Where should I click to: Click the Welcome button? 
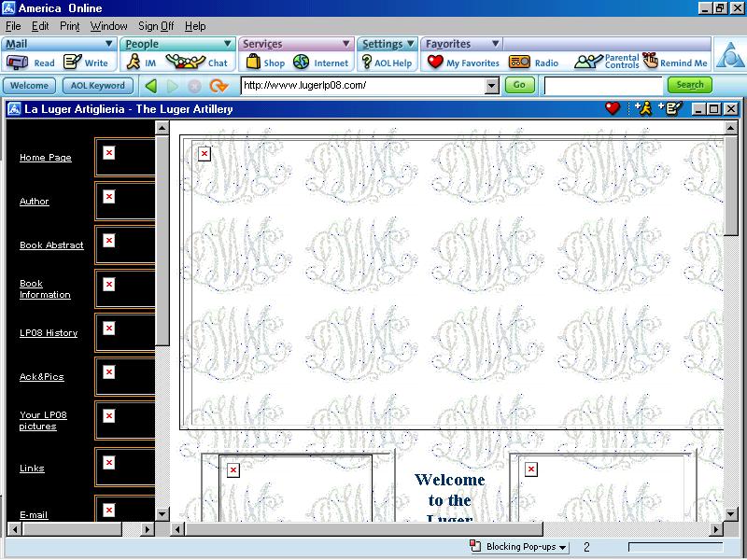coord(30,86)
